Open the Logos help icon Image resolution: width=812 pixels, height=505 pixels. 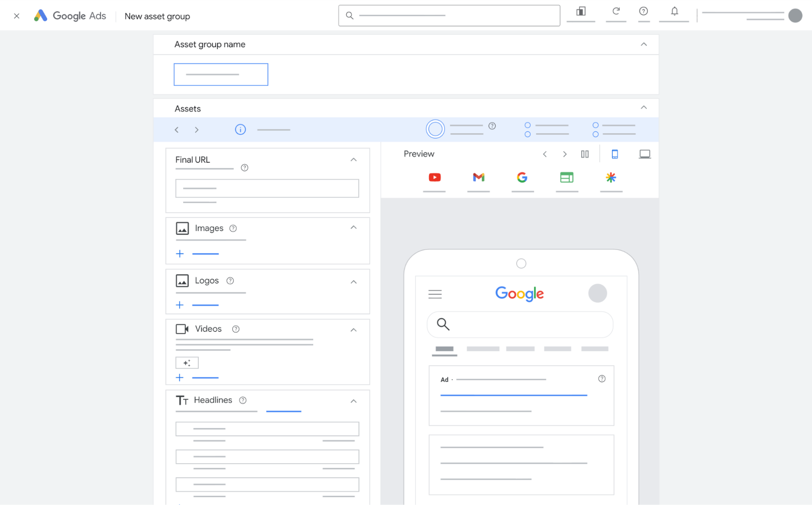[x=230, y=281]
